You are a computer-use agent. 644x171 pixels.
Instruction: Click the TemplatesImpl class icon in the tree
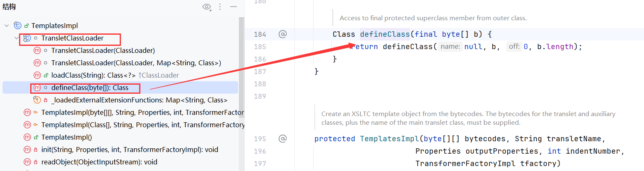coord(17,26)
